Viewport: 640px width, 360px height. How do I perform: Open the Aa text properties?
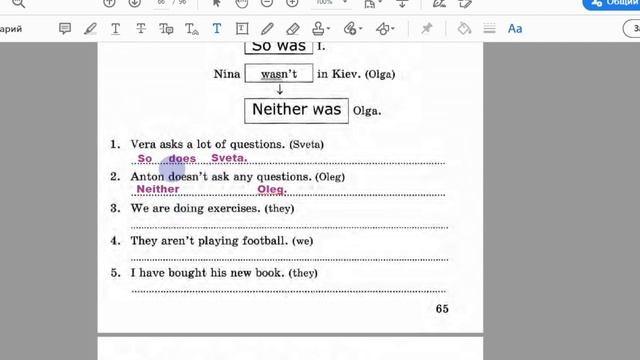tap(515, 29)
